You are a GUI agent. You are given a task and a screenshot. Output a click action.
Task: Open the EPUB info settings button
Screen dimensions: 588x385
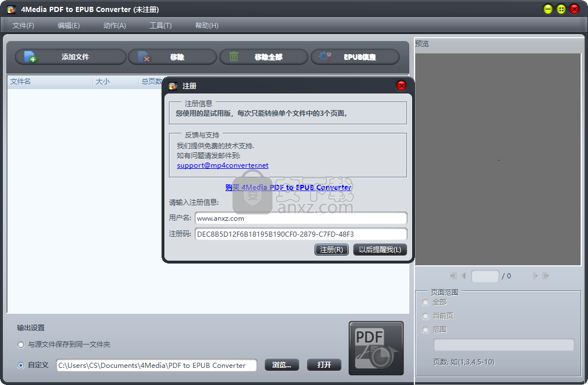coord(355,57)
